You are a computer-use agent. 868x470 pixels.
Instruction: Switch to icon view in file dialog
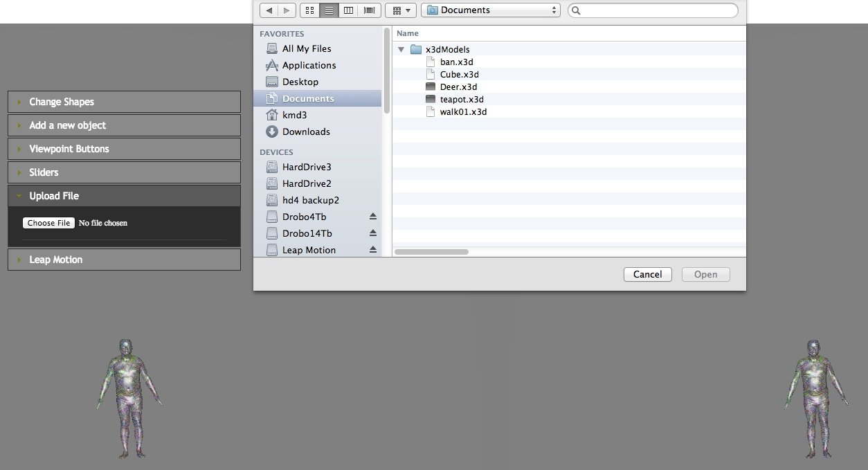tap(309, 10)
